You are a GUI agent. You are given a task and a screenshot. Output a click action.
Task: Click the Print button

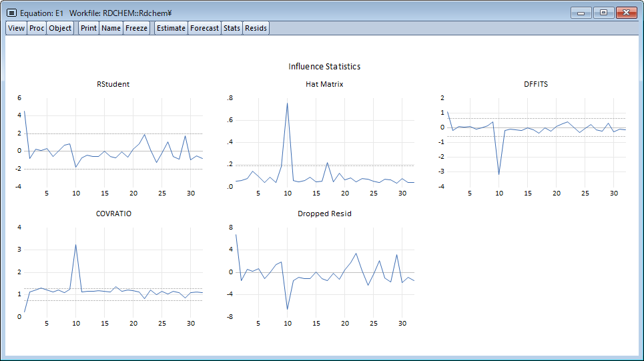pos(89,28)
